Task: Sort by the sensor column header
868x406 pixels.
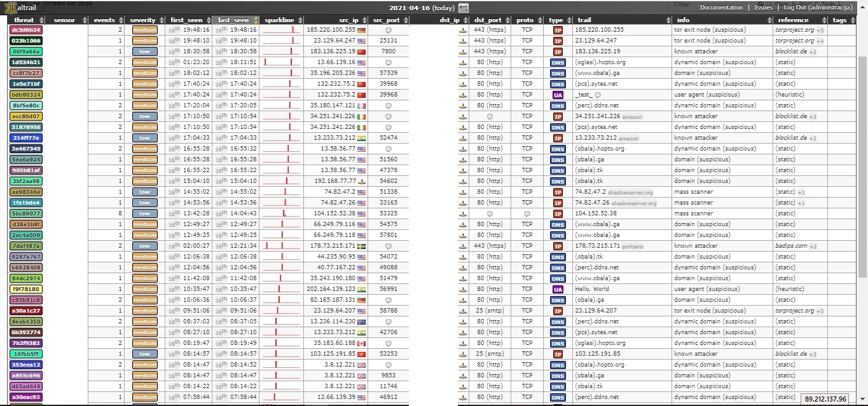Action: click(x=66, y=20)
